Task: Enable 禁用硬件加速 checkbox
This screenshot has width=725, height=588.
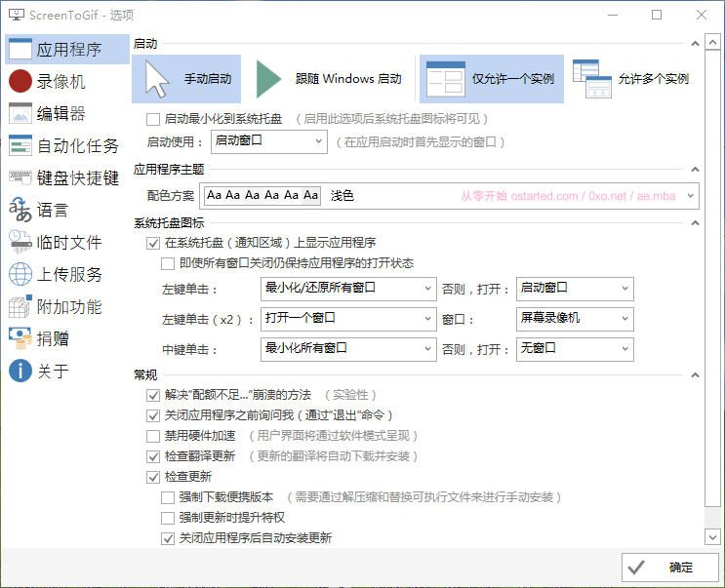Action: (x=153, y=436)
